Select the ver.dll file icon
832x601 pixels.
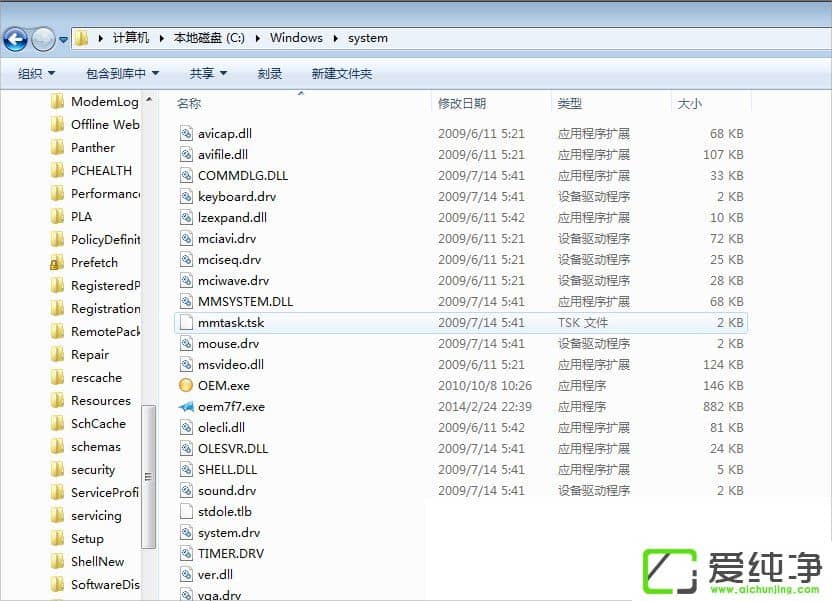pyautogui.click(x=186, y=574)
